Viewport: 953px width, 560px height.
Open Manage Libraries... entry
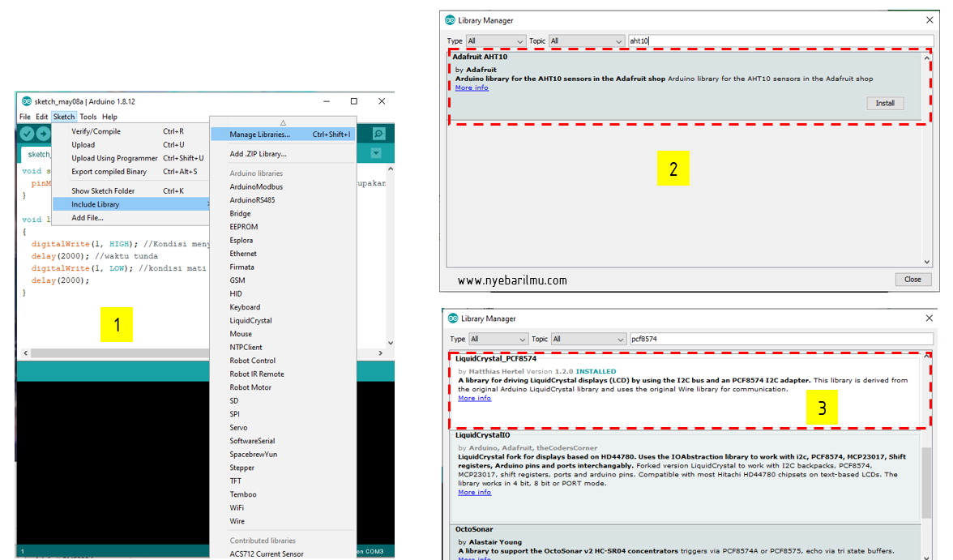(283, 135)
